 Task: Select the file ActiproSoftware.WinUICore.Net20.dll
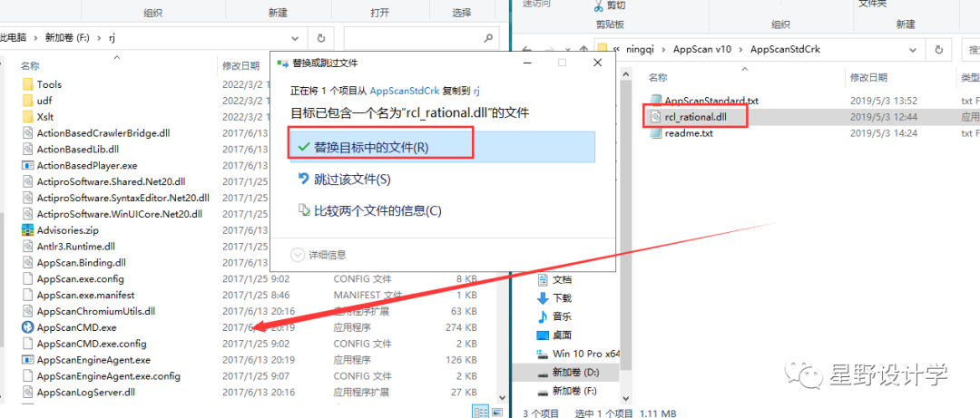click(120, 214)
